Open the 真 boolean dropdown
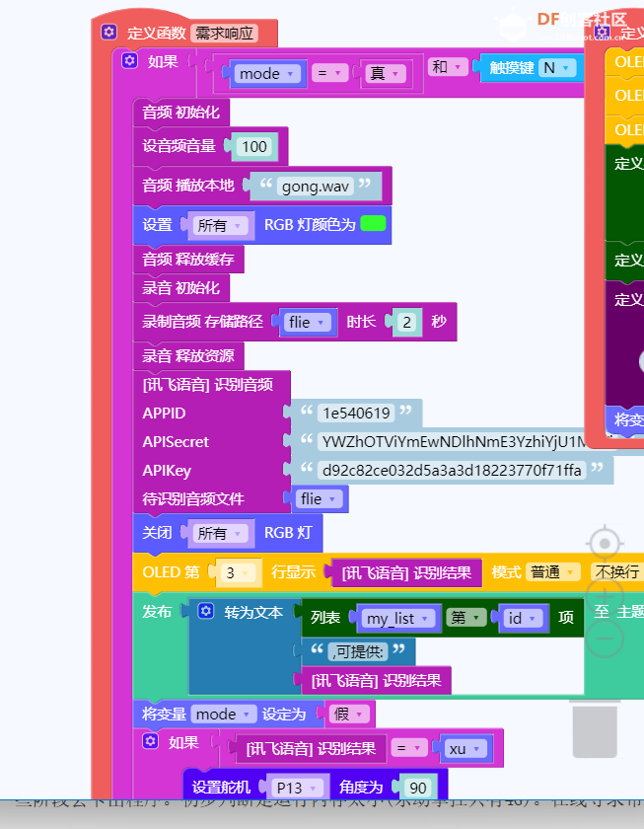644x829 pixels. [386, 73]
